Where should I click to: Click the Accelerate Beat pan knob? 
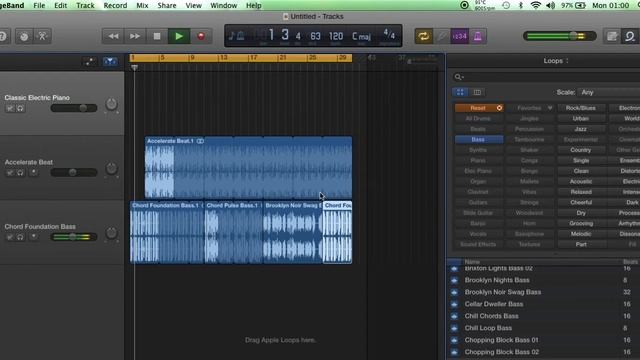pos(111,169)
